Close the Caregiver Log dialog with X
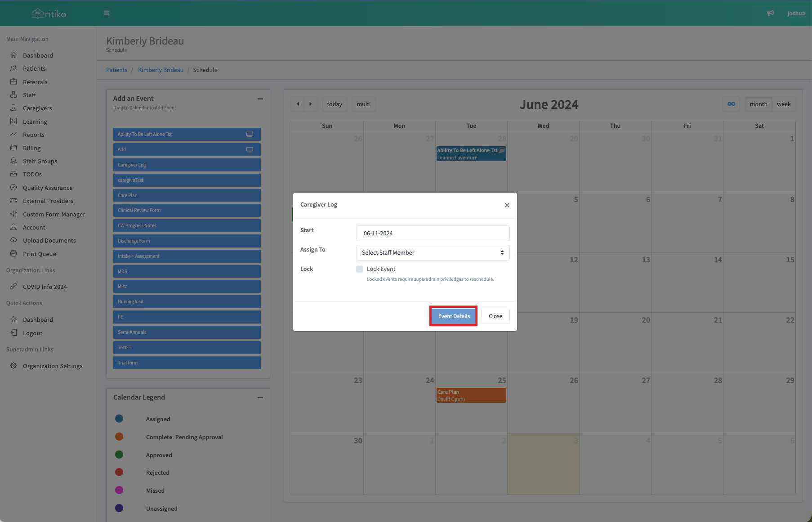 507,205
